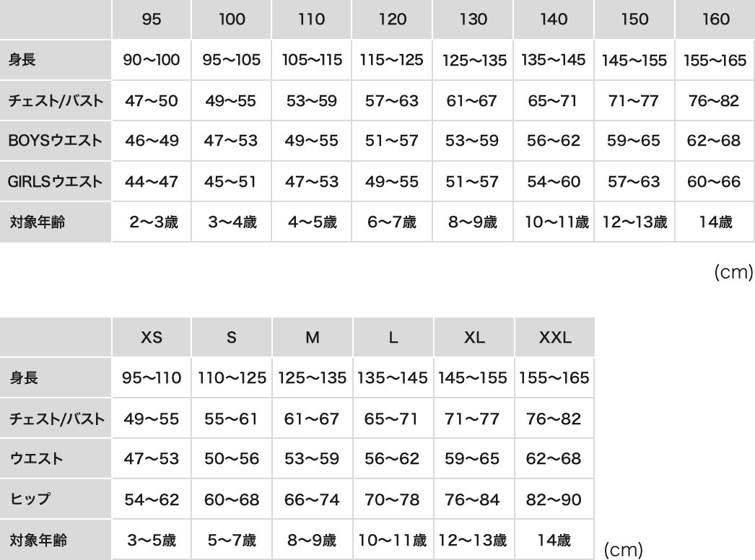Select the 2～3歳 age cell
The height and width of the screenshot is (560, 755).
coord(152,222)
